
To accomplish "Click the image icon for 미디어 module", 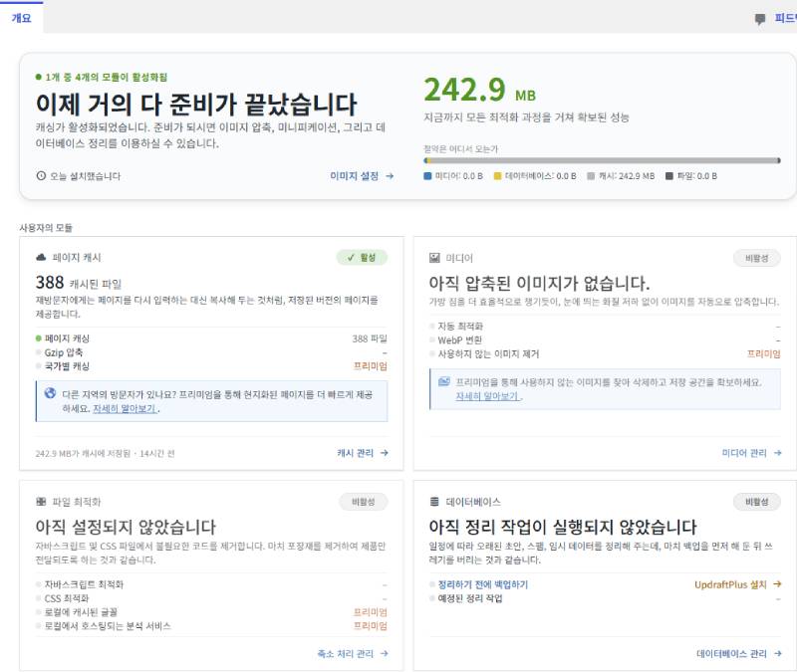I will pos(434,258).
